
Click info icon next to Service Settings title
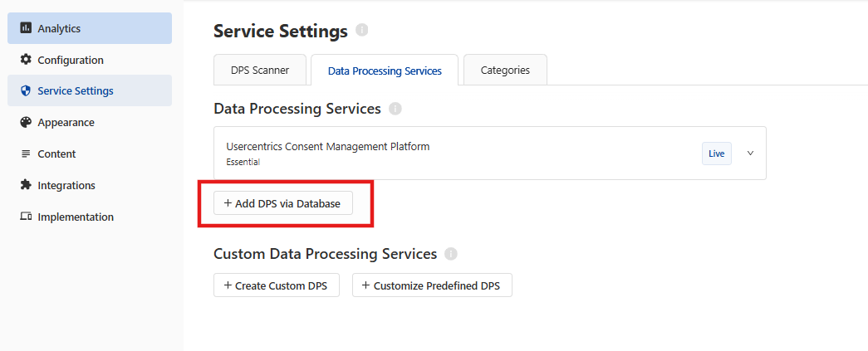[362, 30]
